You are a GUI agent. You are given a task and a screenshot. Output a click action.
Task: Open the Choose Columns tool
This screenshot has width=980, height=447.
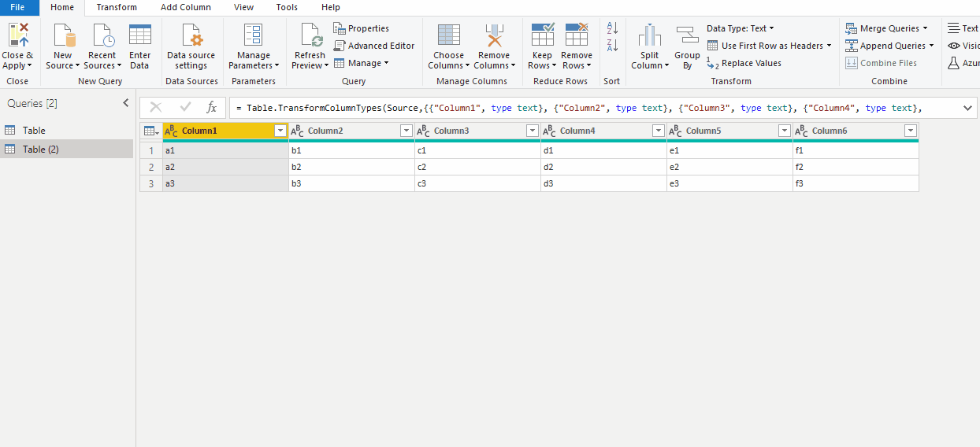click(x=449, y=35)
